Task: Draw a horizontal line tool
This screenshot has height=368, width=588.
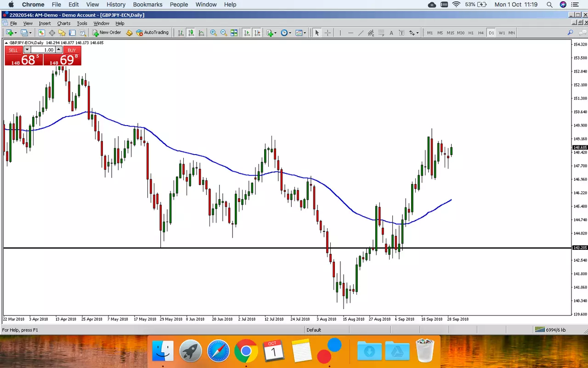Action: pos(351,33)
